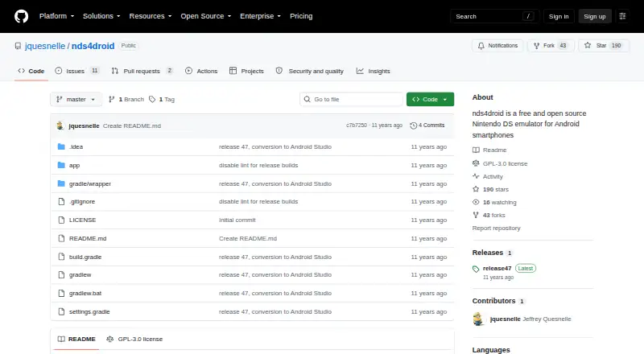644x354 pixels.
Task: Open the nds4droid repository link
Action: click(93, 46)
